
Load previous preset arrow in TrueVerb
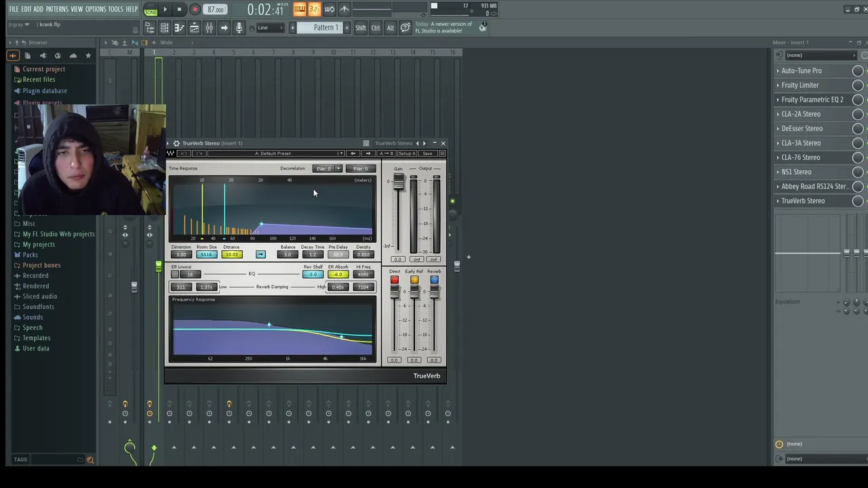353,153
